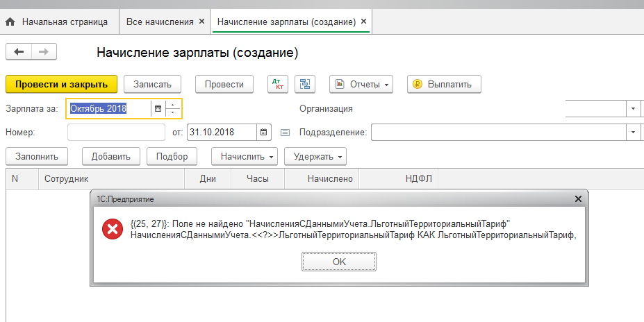
Task: Expand the Отчеты dropdown menu
Action: [x=361, y=85]
